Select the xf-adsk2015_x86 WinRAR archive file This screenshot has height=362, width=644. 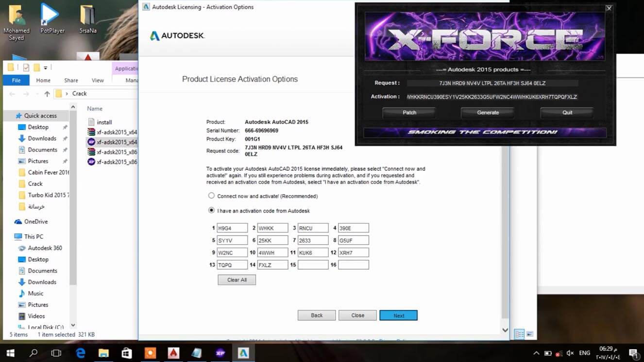click(112, 152)
